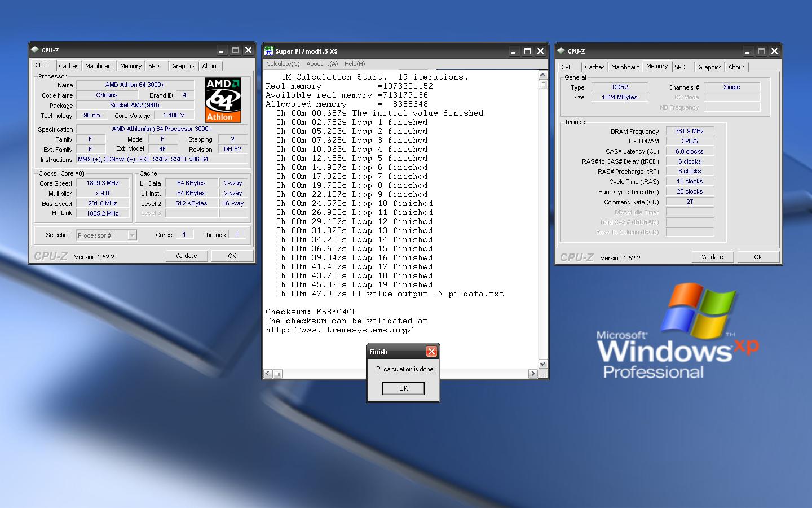Viewport: 812px width, 508px height.
Task: Click the '1809.3 MHz' core speed value
Action: pyautogui.click(x=103, y=183)
